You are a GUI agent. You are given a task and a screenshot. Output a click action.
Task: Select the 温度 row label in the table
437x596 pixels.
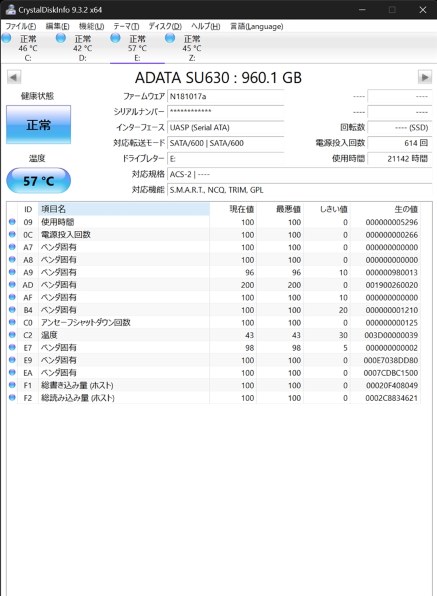(49, 335)
